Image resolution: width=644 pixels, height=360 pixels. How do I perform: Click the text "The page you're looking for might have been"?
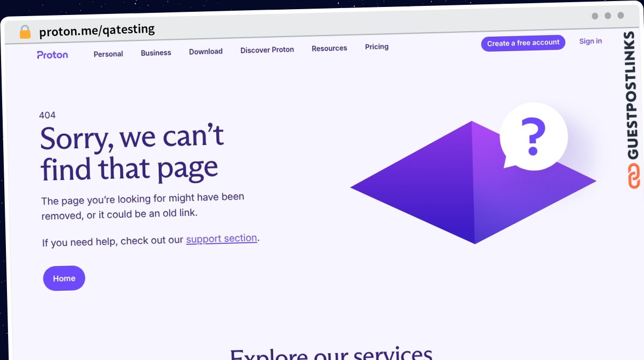pyautogui.click(x=143, y=199)
